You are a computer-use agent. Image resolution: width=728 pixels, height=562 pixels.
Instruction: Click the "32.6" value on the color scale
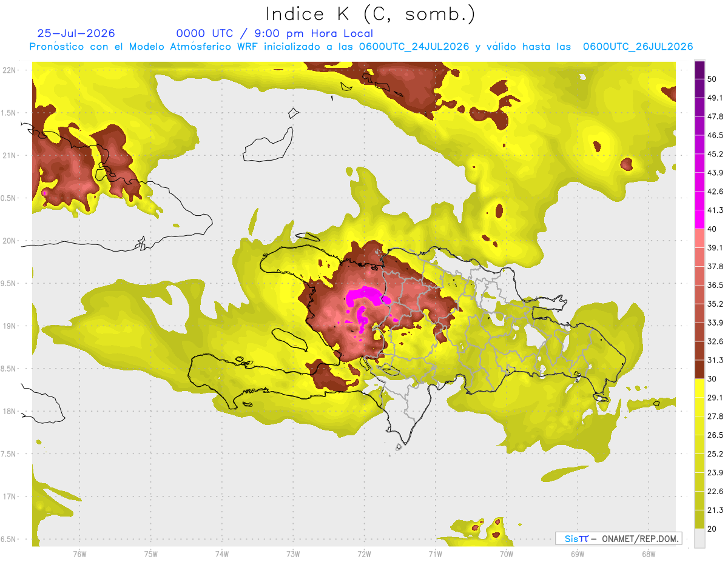[715, 341]
